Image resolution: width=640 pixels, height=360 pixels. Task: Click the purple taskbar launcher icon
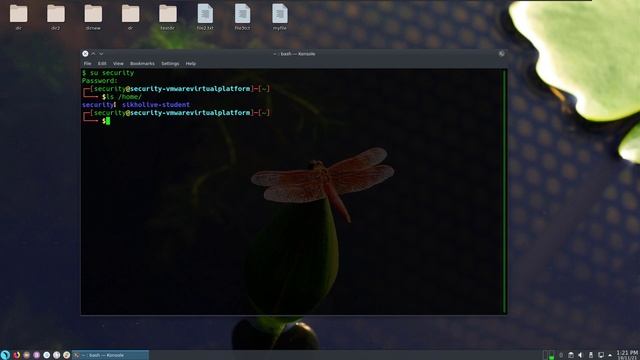click(36, 355)
